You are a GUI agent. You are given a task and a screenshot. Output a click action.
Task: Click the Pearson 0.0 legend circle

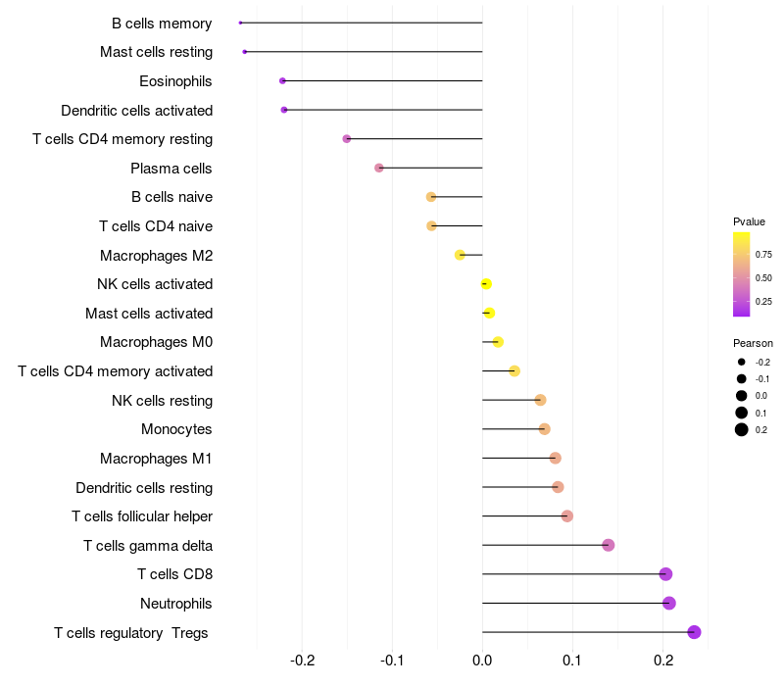click(x=742, y=396)
